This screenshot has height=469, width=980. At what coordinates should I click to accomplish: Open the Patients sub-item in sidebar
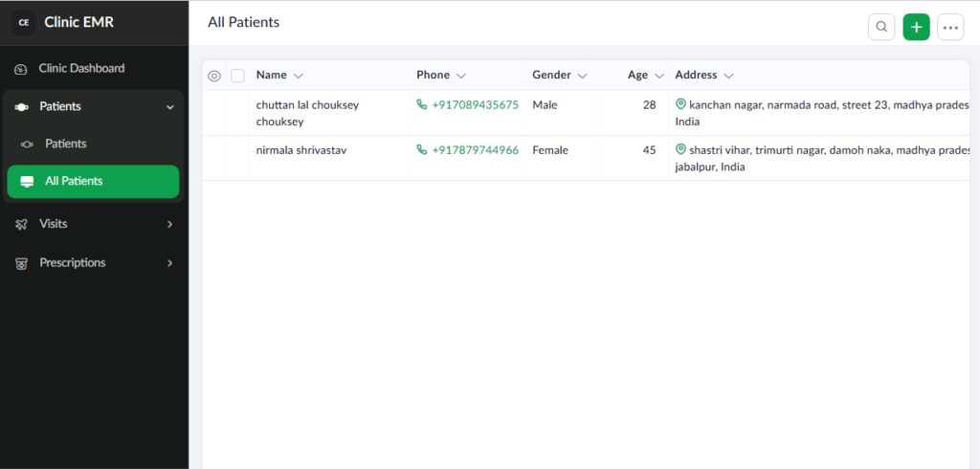click(x=65, y=144)
